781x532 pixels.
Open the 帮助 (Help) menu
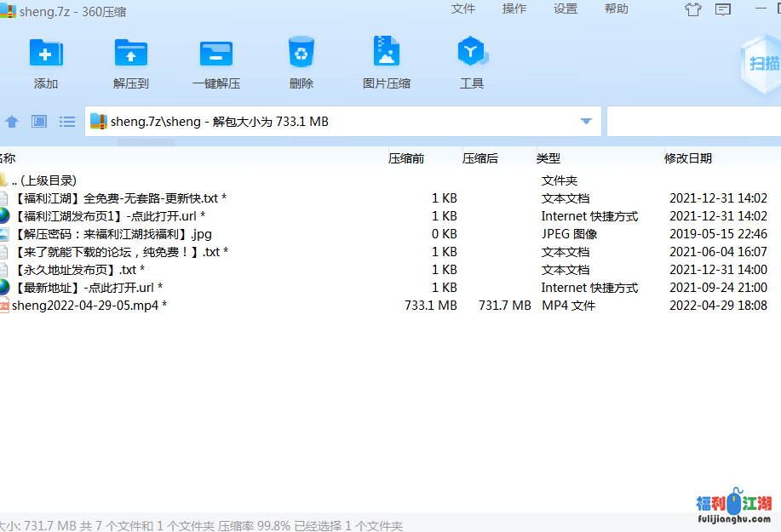tap(617, 9)
